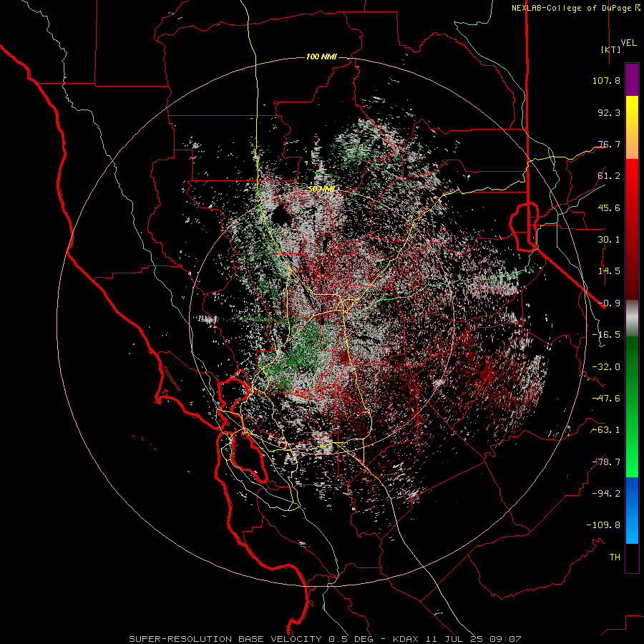Image resolution: width=644 pixels, height=644 pixels.
Task: Select the yellow-orange band of the velocity color bar
Action: pos(632,127)
